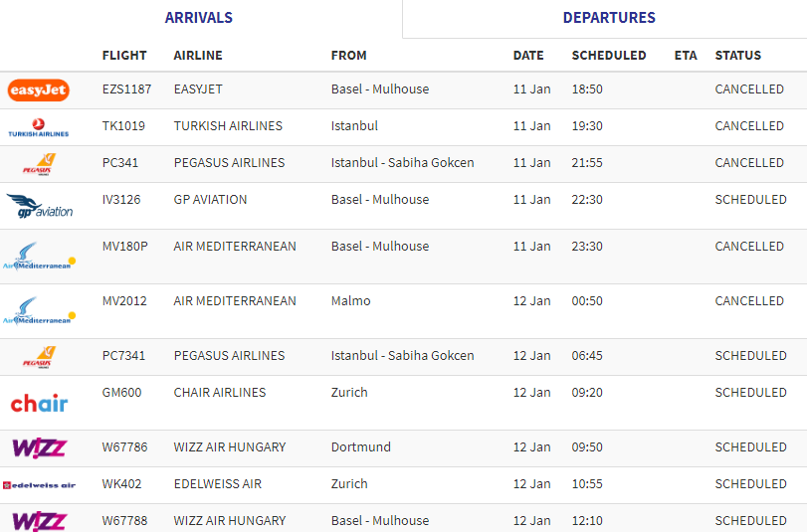Open flight EZS1187 details
The height and width of the screenshot is (532, 807).
point(126,89)
